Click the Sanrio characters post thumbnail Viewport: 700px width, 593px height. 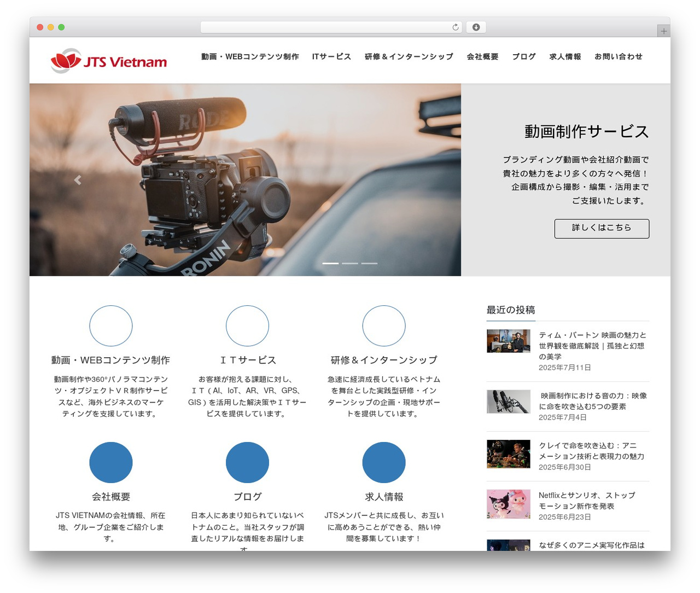point(509,504)
